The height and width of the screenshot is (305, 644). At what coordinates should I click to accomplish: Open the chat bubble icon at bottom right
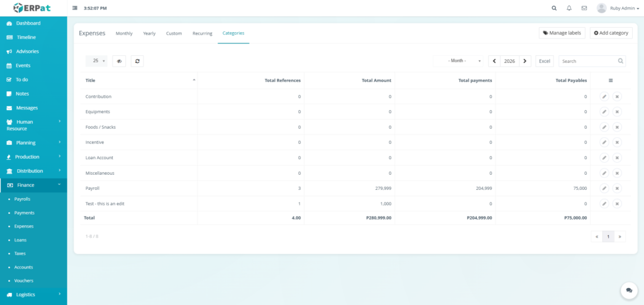pos(629,290)
